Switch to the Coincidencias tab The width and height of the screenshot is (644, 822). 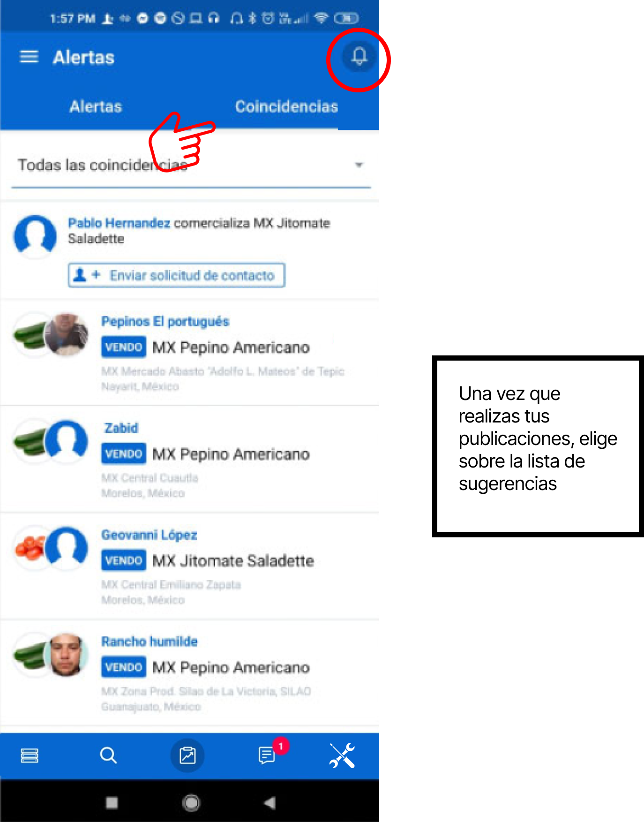pos(286,106)
